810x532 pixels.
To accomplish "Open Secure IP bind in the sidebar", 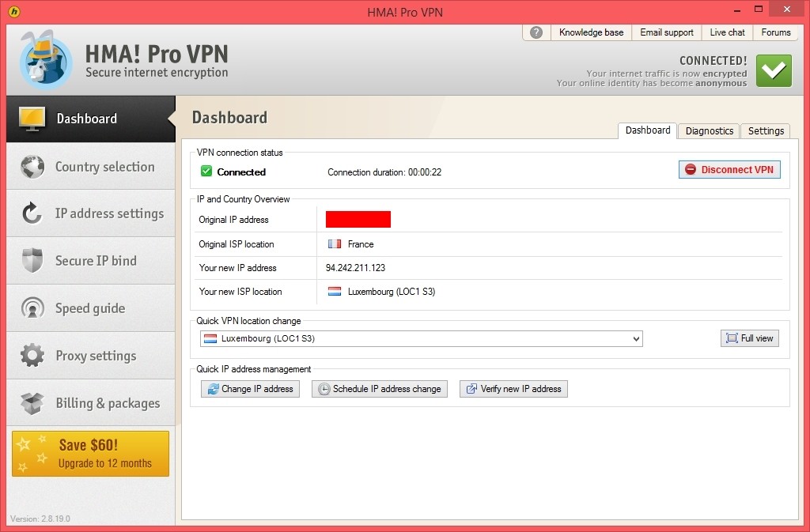I will coord(91,261).
